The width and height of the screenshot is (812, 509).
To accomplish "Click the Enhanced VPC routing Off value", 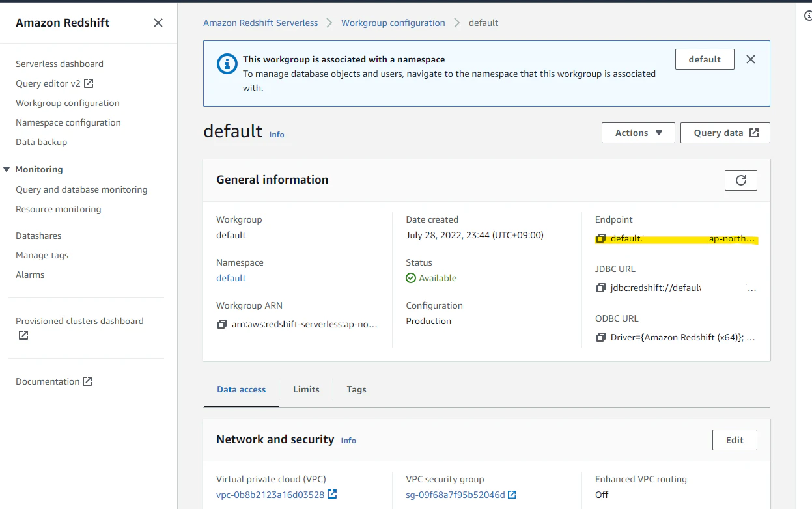I will [x=602, y=495].
